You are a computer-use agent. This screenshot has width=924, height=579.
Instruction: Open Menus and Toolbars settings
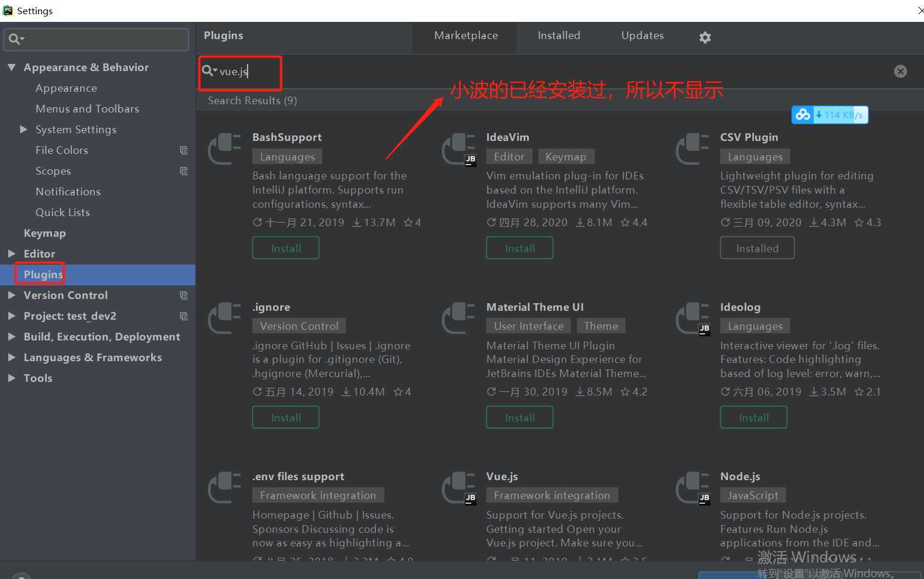click(87, 109)
